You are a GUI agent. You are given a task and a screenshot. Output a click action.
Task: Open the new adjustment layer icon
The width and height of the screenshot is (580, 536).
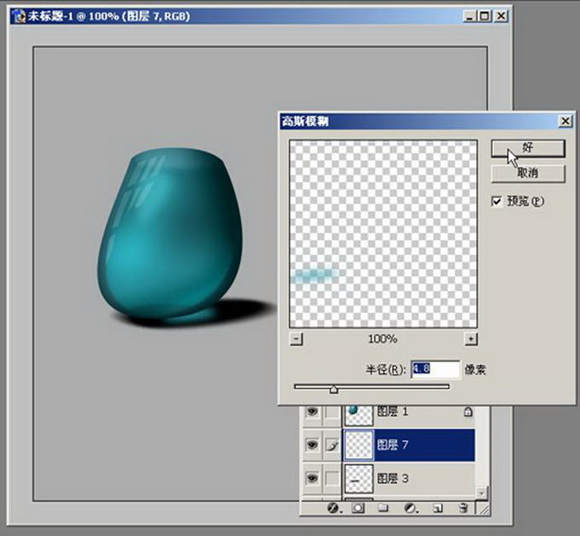(410, 508)
